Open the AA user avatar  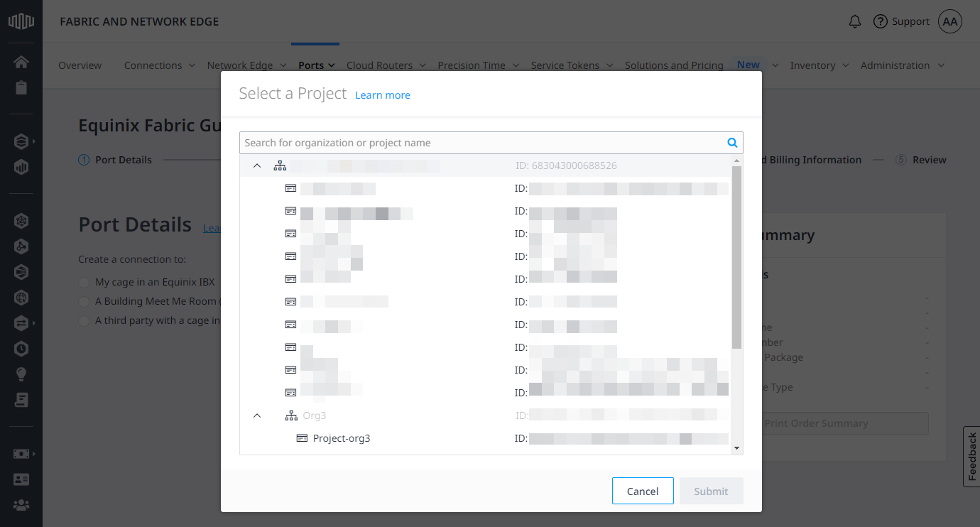click(950, 21)
